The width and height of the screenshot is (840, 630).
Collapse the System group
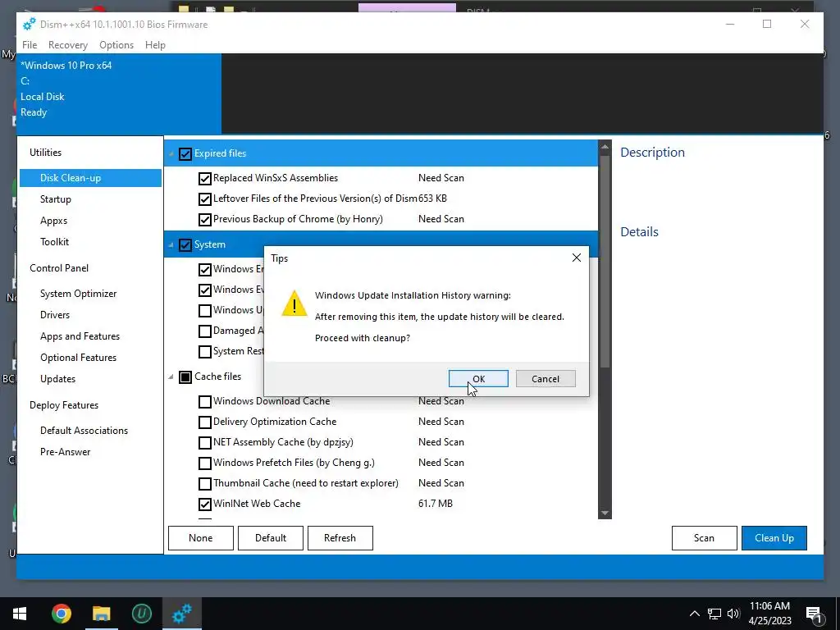(171, 245)
